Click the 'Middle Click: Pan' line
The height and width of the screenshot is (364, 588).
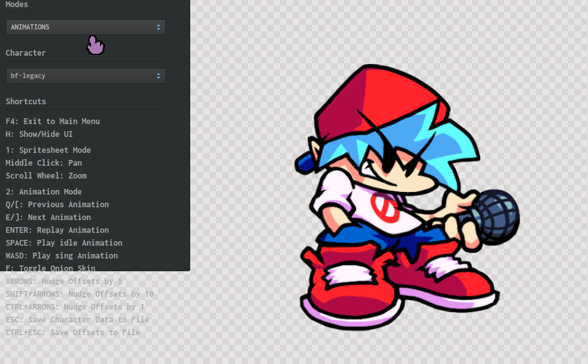click(x=44, y=163)
